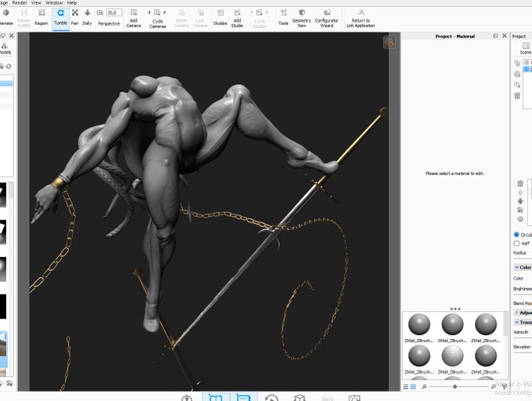
Task: Open the Studios toolbar button
Action: click(220, 18)
